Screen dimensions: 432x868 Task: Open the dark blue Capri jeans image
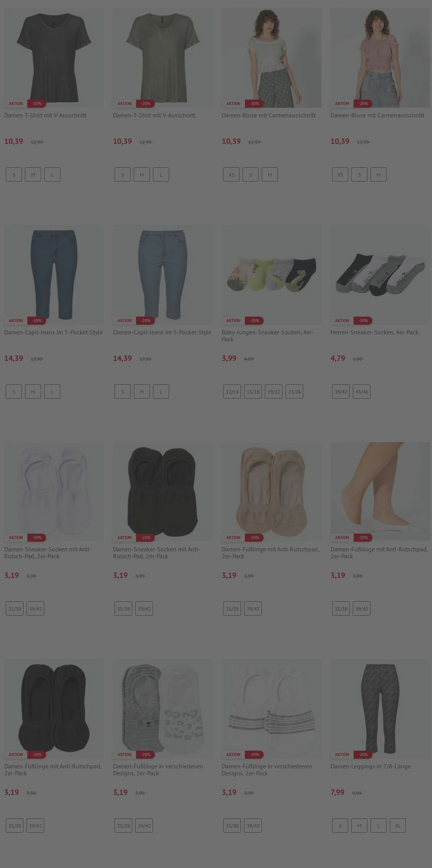pyautogui.click(x=54, y=275)
